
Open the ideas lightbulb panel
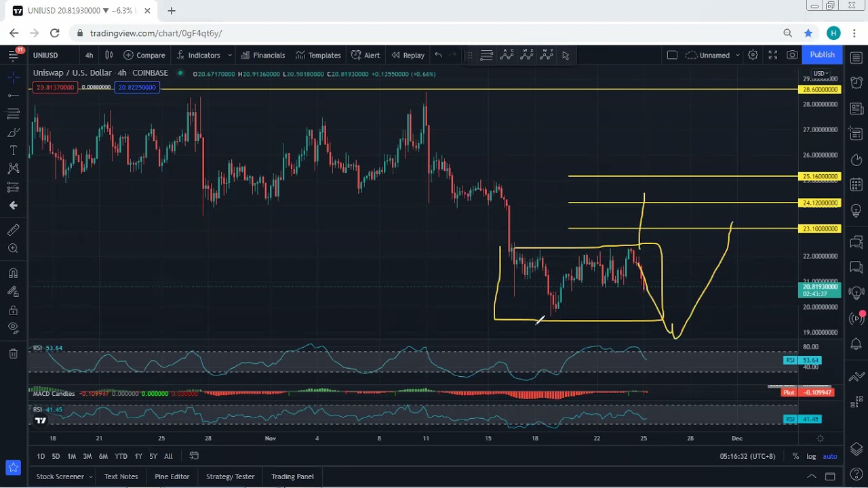[856, 211]
